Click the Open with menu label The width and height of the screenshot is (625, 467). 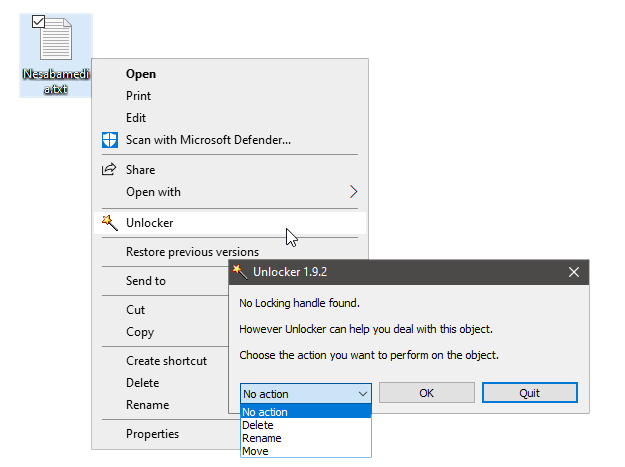(x=153, y=192)
